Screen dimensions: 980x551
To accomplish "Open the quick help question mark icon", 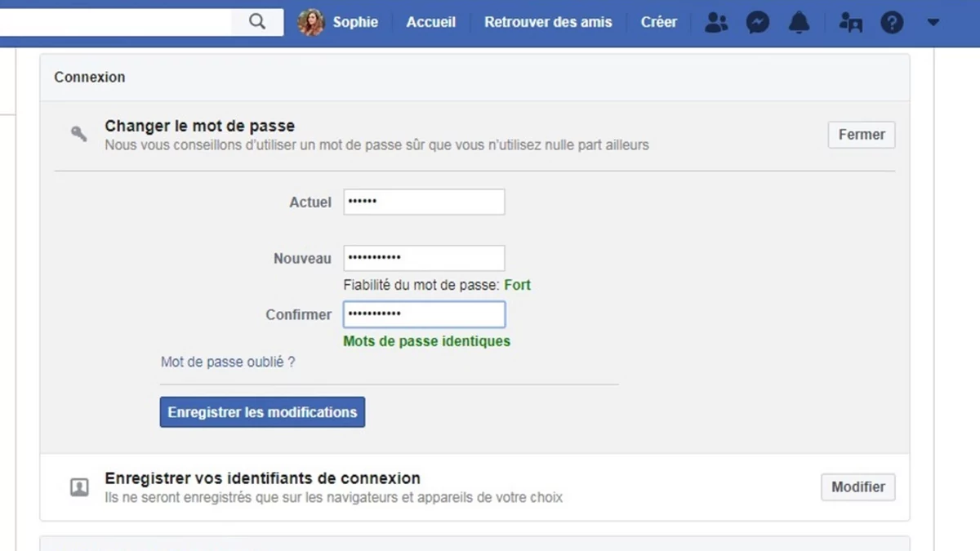I will click(x=892, y=22).
